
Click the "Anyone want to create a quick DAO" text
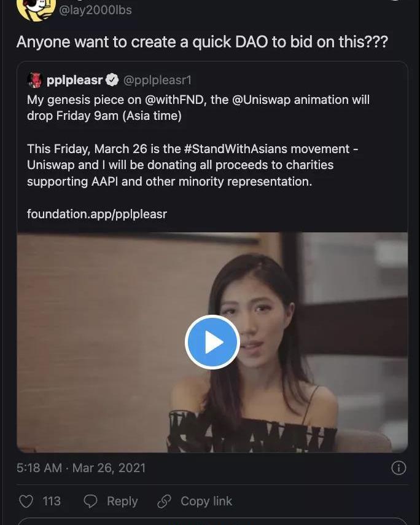(202, 42)
